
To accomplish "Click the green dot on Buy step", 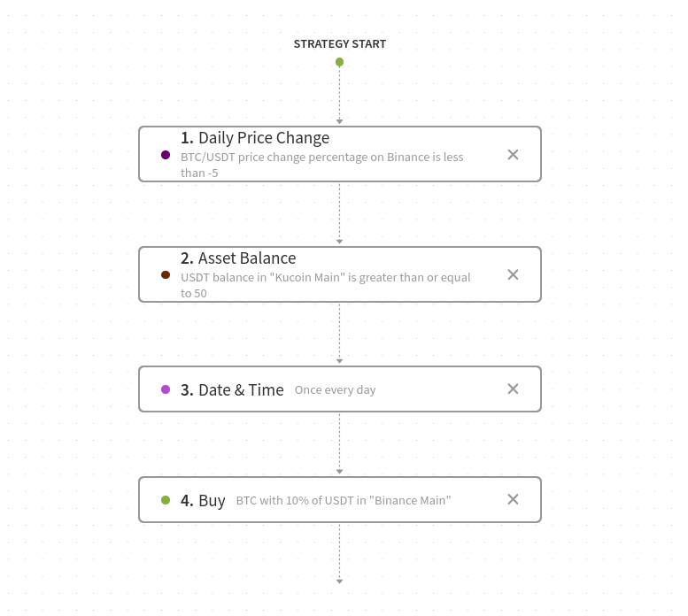I will 166,500.
